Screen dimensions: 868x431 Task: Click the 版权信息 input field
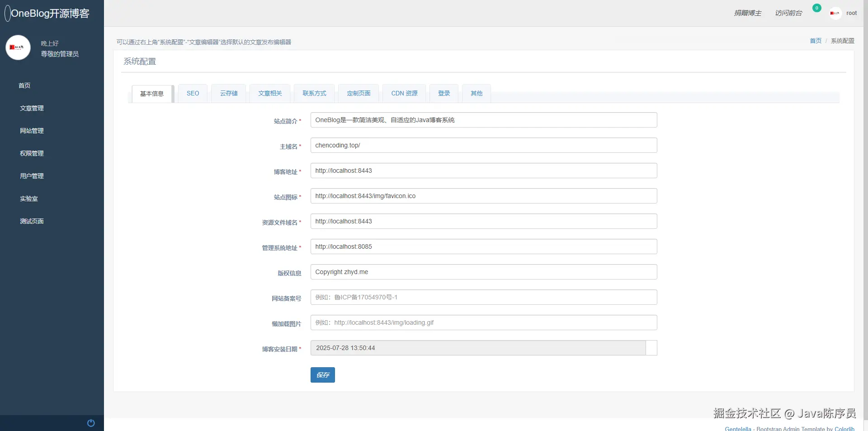point(484,272)
